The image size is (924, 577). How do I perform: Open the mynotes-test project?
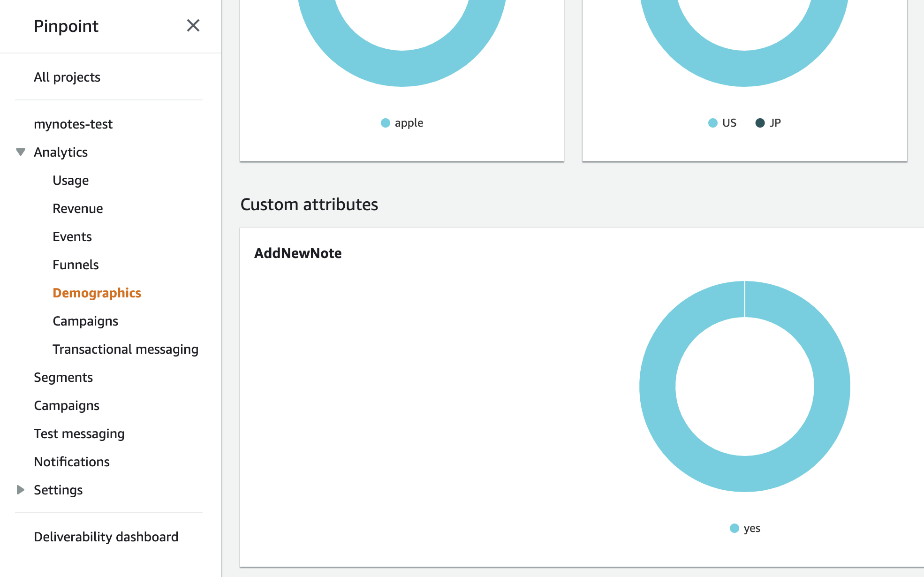(x=73, y=124)
